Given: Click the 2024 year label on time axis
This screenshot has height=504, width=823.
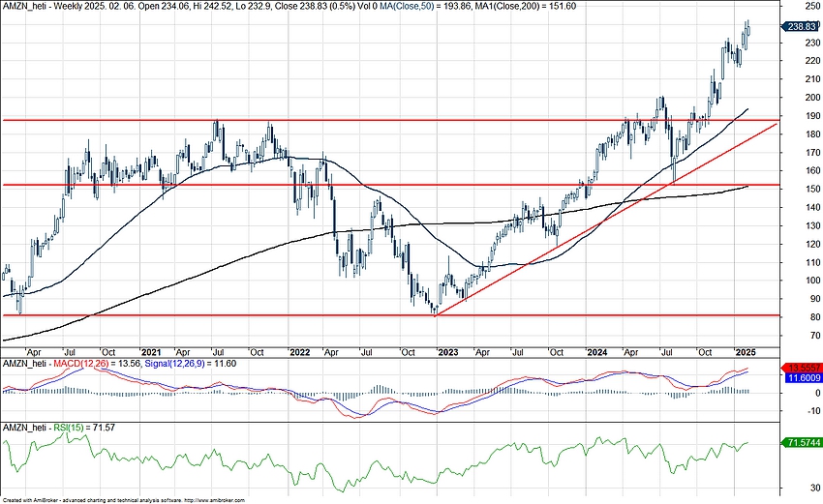Looking at the screenshot, I should click(596, 352).
